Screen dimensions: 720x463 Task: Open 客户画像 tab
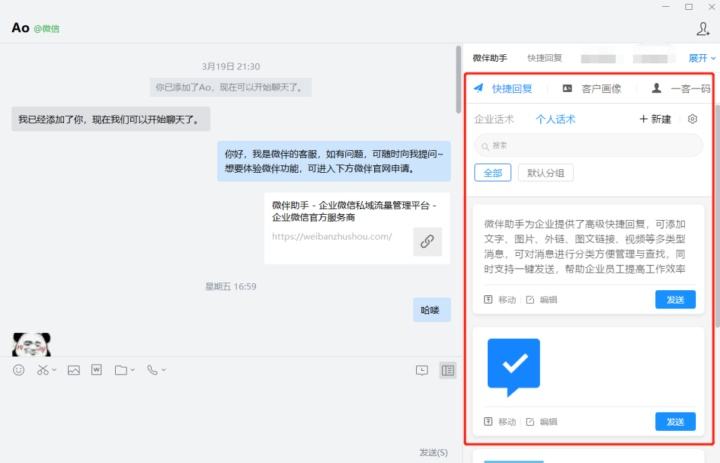(x=592, y=89)
